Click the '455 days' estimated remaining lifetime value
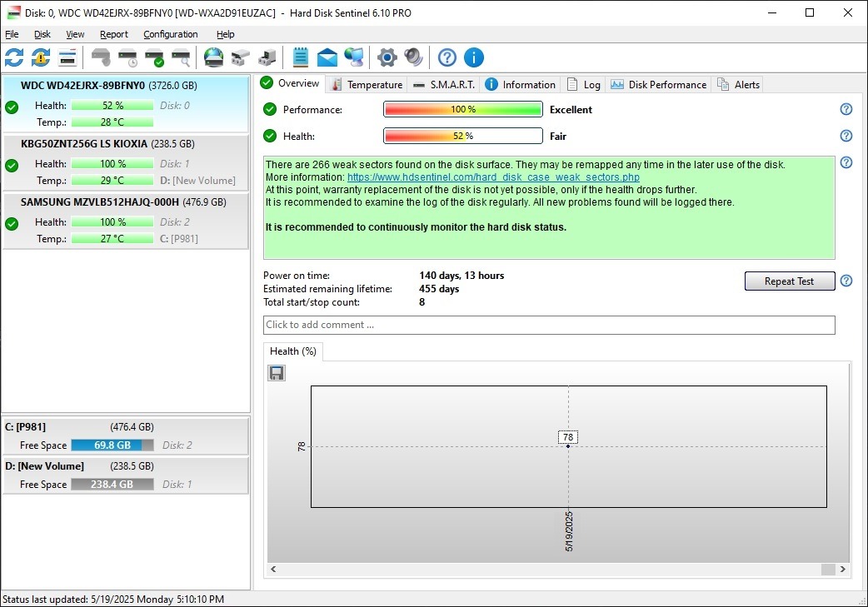The image size is (868, 607). pyautogui.click(x=439, y=289)
